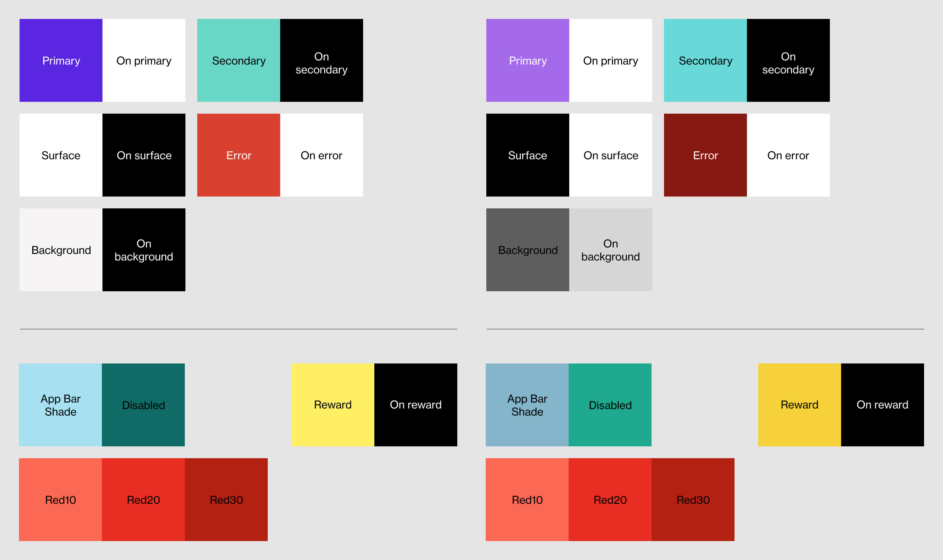The image size is (943, 560).
Task: Click the Secondary color in light theme
Action: pos(238,60)
